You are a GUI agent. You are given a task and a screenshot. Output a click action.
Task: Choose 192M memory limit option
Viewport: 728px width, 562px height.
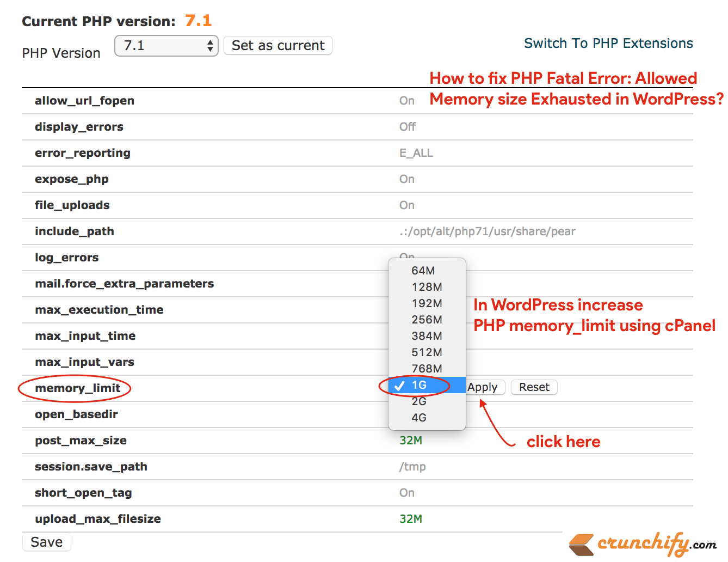(427, 303)
